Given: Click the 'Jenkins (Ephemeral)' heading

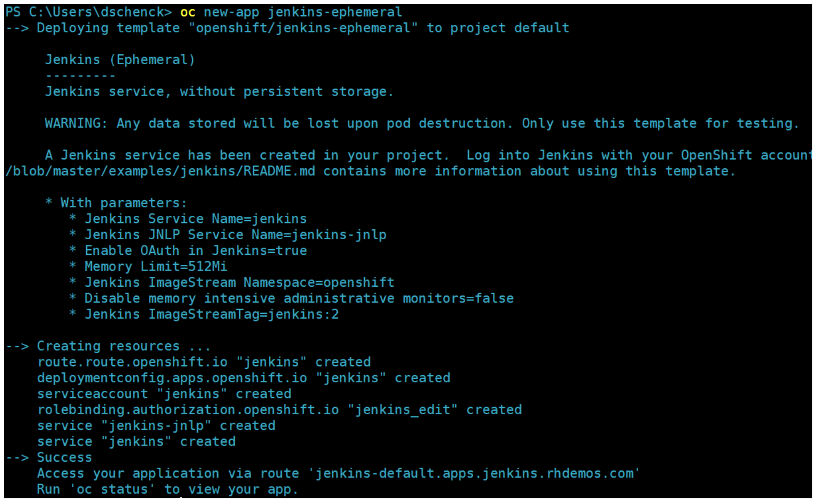Looking at the screenshot, I should 120,60.
